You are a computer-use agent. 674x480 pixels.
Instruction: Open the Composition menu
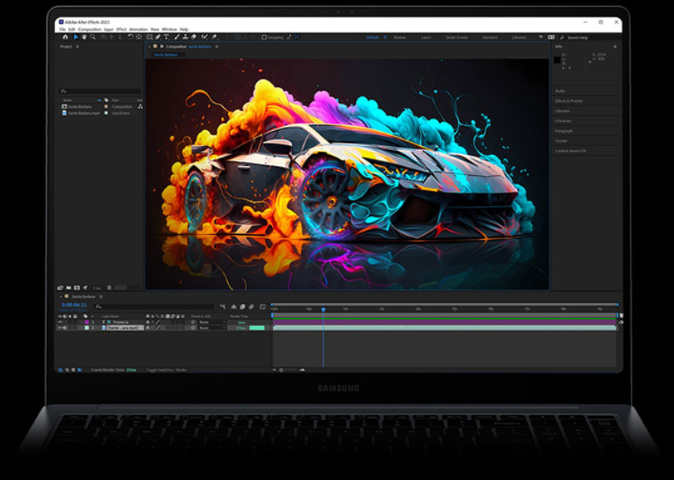click(91, 29)
